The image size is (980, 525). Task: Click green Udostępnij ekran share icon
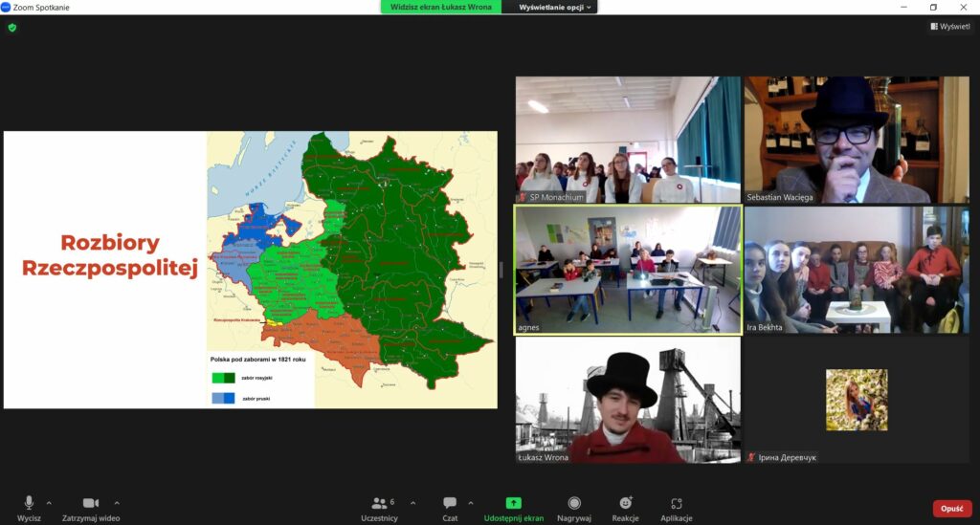[513, 503]
